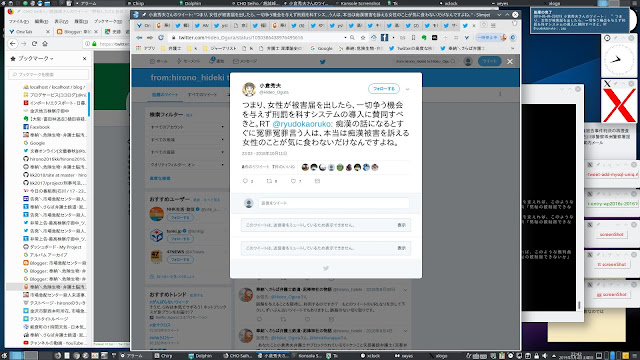Click back arrow in Slimjet toolbar
The image size is (640, 360).
pyautogui.click(x=139, y=38)
